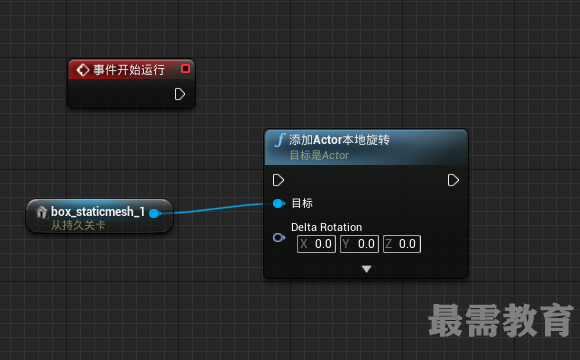Click the 从持久关卡 subtitle on box_staticmesh_1
The height and width of the screenshot is (360, 580).
click(78, 225)
